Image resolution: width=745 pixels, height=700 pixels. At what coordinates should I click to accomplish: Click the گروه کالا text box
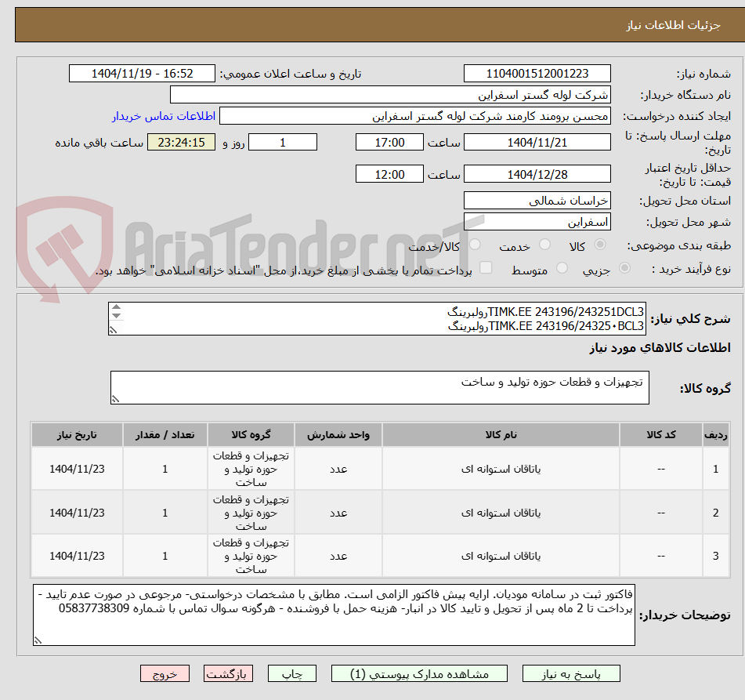[x=380, y=387]
